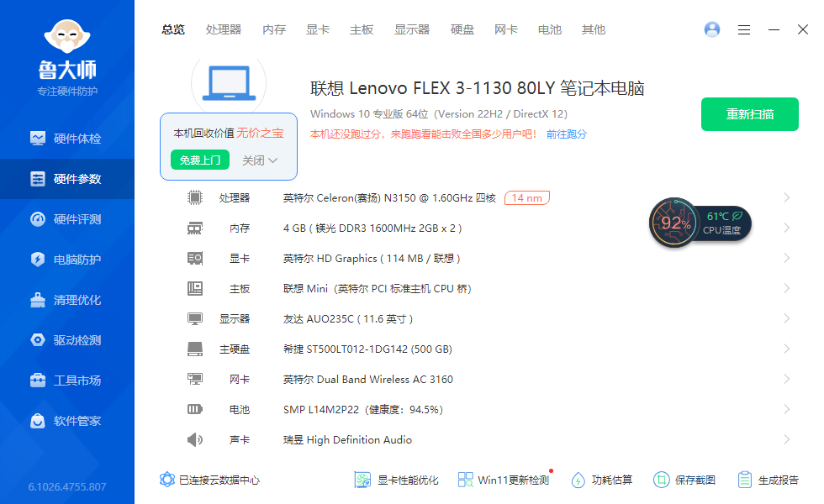This screenshot has width=824, height=504.
Task: Open 驱动检测 sidebar section
Action: coord(66,340)
